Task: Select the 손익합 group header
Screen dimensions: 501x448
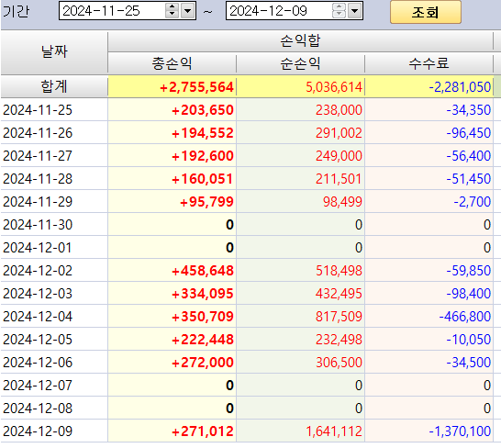Action: click(300, 40)
